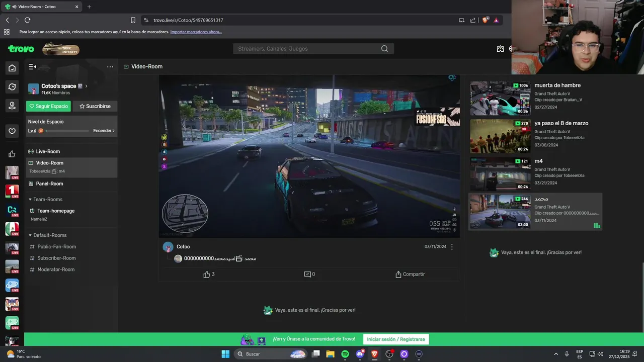Click the Suscribirse button
This screenshot has width=644, height=362.
tap(95, 106)
